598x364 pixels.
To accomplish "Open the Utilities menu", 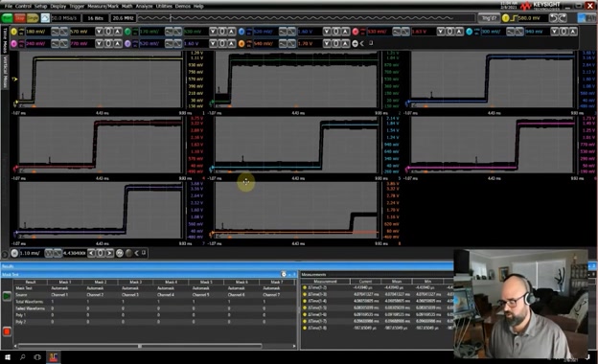I will (164, 6).
